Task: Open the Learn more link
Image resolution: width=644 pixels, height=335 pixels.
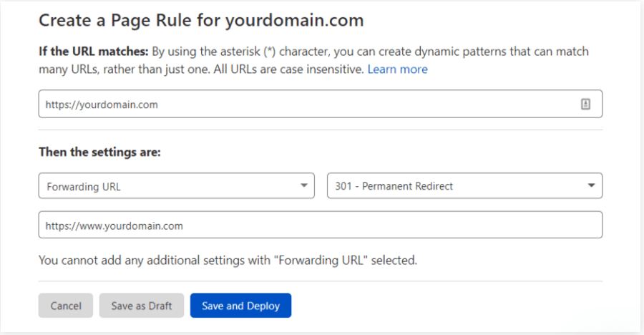Action: [x=397, y=69]
